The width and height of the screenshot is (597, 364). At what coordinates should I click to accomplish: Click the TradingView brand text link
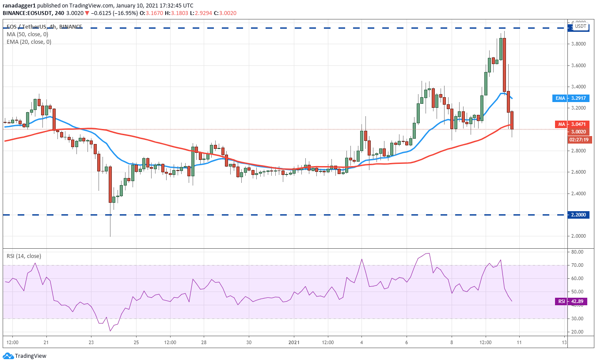tap(30, 356)
